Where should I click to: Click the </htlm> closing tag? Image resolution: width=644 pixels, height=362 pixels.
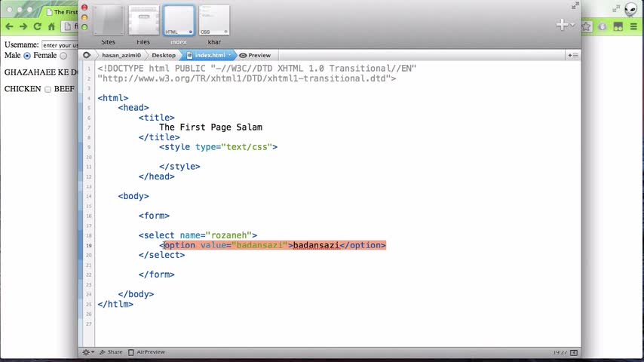115,305
